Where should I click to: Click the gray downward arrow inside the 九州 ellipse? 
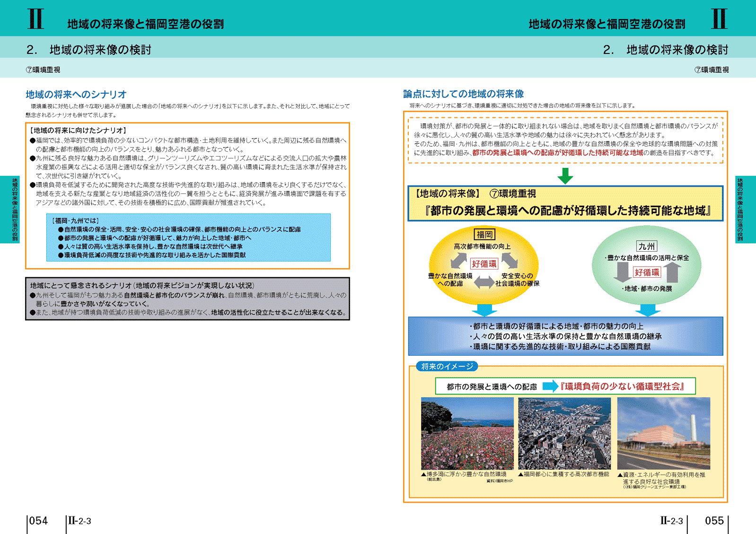(x=622, y=272)
